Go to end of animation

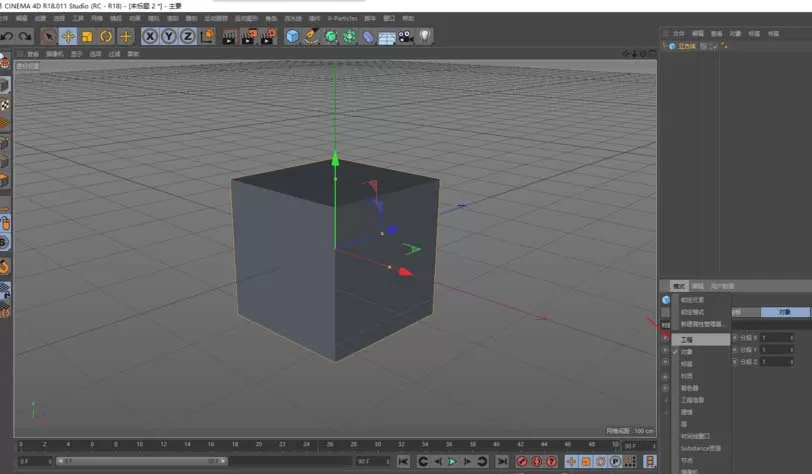pyautogui.click(x=502, y=461)
